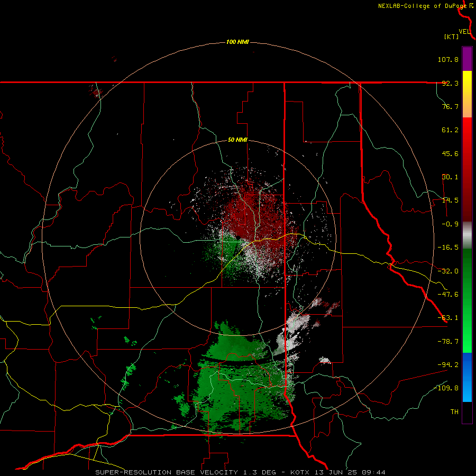This screenshot has width=476, height=476.
Task: Click the -32.0 legend value
Action: pos(448,271)
